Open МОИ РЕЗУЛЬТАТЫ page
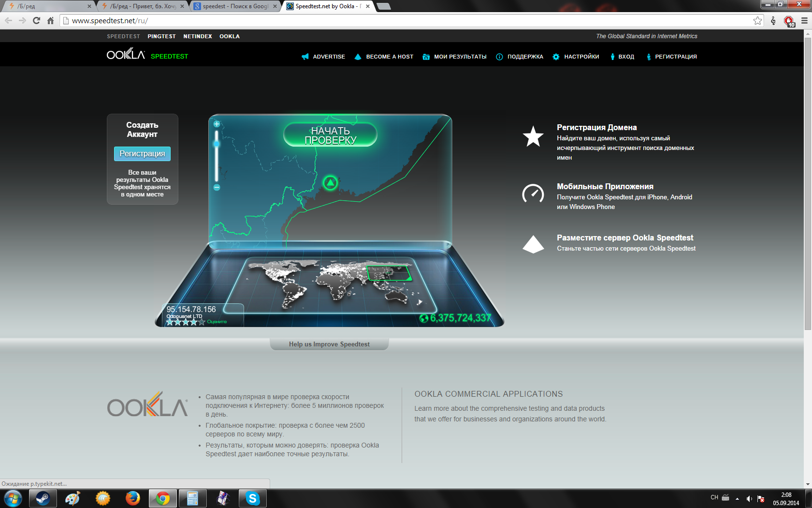Screen dimensions: 812x508 pyautogui.click(x=460, y=57)
